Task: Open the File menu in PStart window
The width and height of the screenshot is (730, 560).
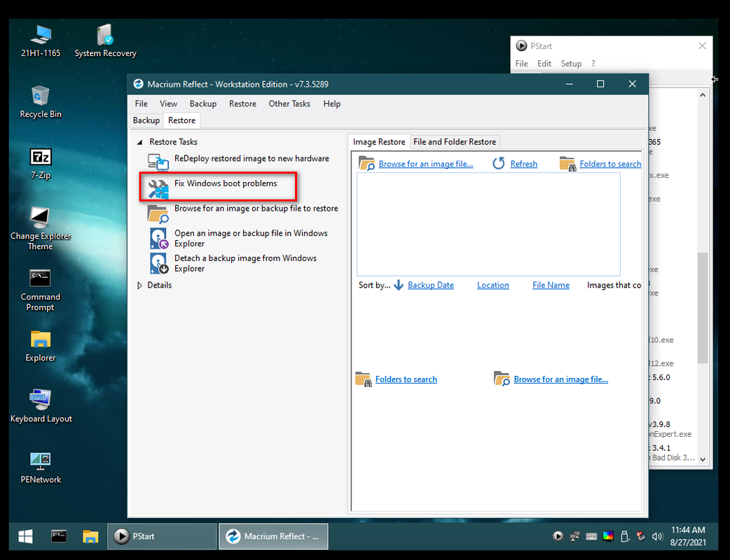Action: (521, 64)
